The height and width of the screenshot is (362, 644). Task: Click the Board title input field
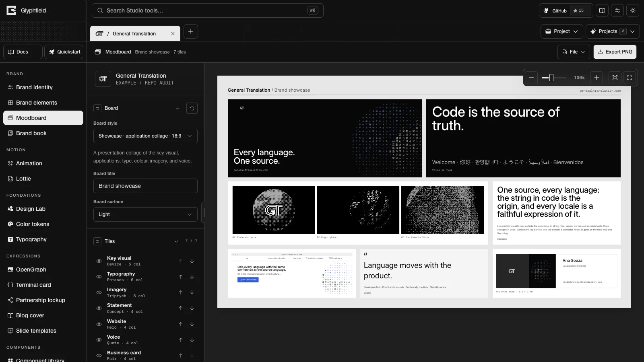pos(145,186)
